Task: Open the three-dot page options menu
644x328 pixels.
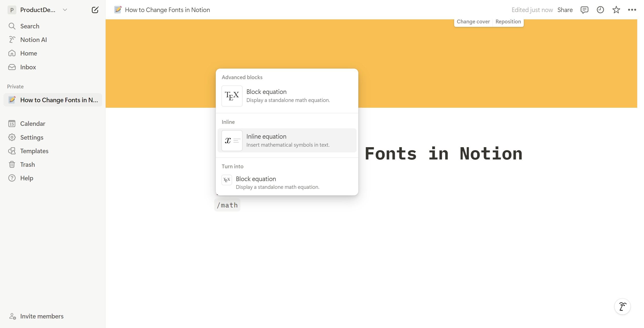Action: coord(632,10)
